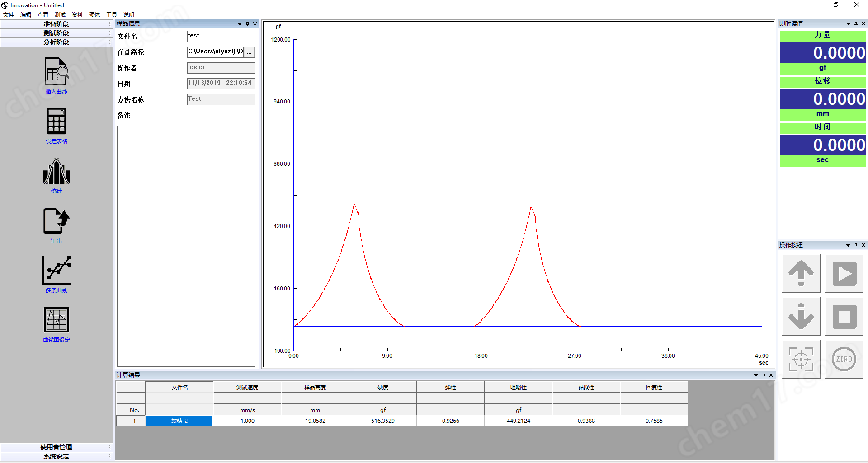Click the browse button beside 存盘路径
This screenshot has height=463, width=868.
(249, 52)
